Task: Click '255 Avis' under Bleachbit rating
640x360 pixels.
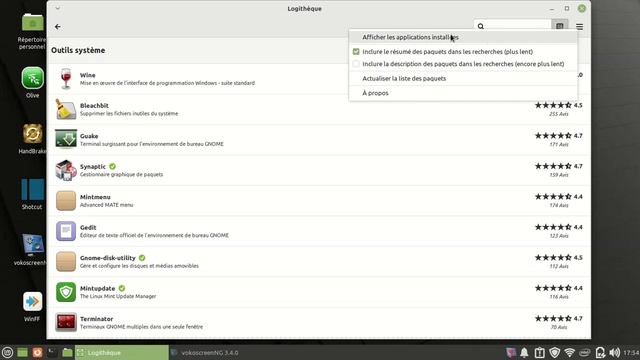Action: click(559, 114)
